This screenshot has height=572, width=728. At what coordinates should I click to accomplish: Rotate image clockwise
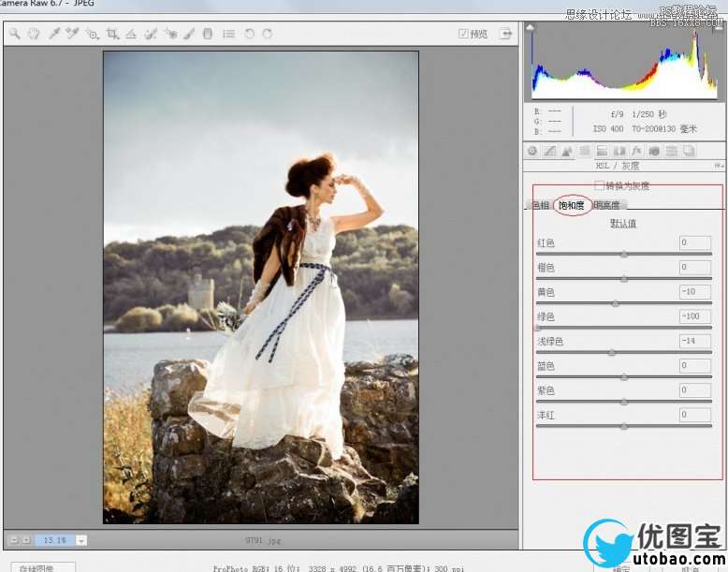[268, 34]
